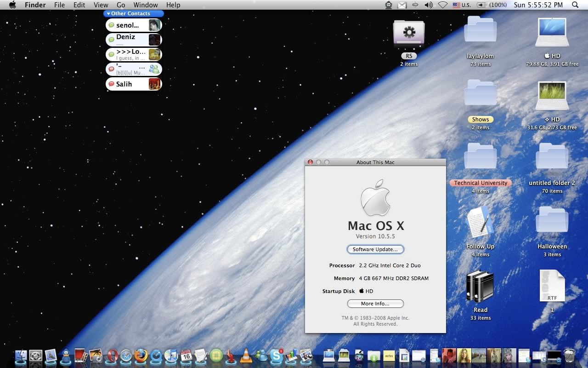The image size is (588, 368).
Task: Launch iTunes from the dock
Action: point(171,356)
